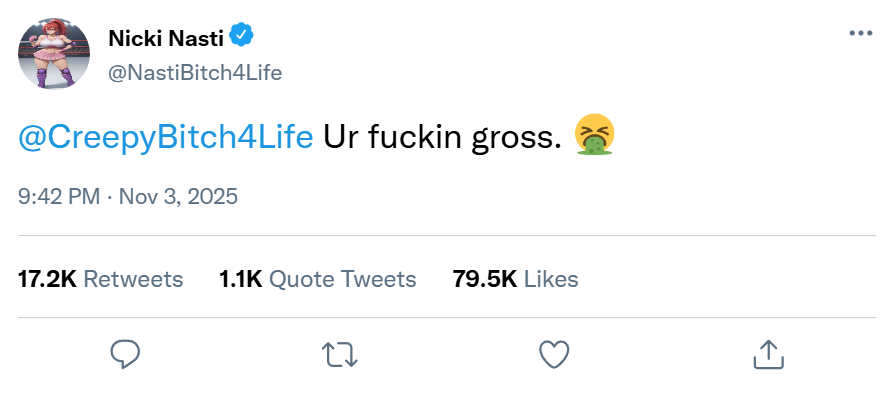Click the "Likes" label text
Image resolution: width=894 pixels, height=409 pixels.
pyautogui.click(x=551, y=279)
